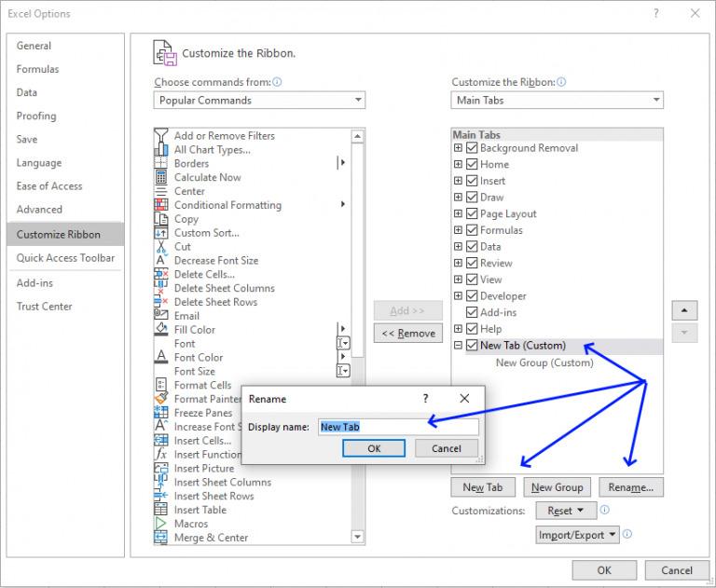Click the Insert Picture icon
716x588 pixels.
coord(160,469)
